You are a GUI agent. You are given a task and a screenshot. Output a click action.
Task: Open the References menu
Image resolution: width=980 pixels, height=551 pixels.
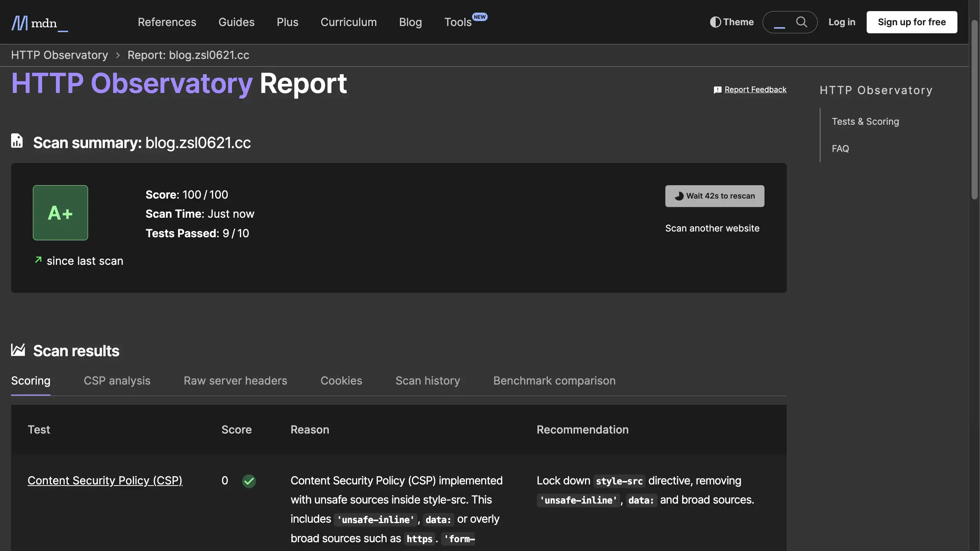167,22
